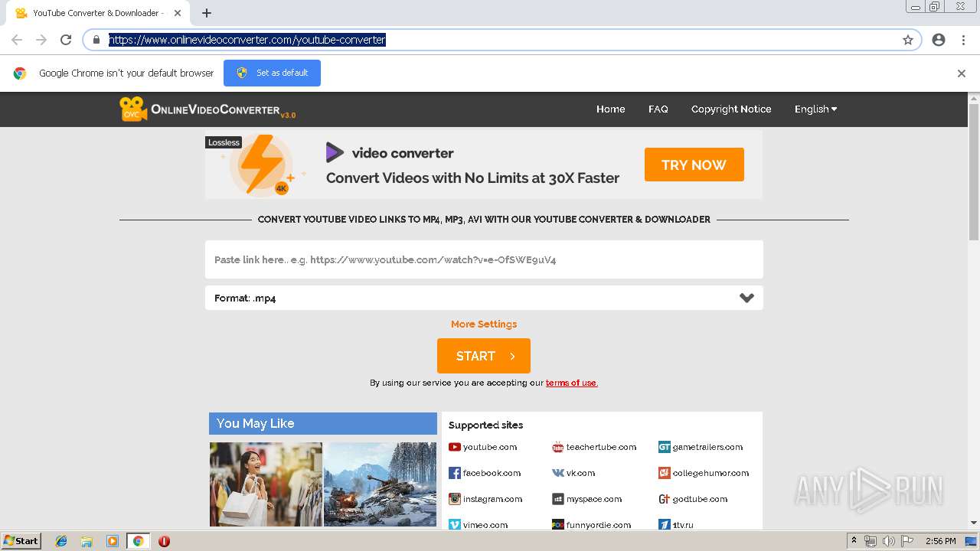Open the Copyright Notice page
This screenshot has width=980, height=551.
click(731, 109)
